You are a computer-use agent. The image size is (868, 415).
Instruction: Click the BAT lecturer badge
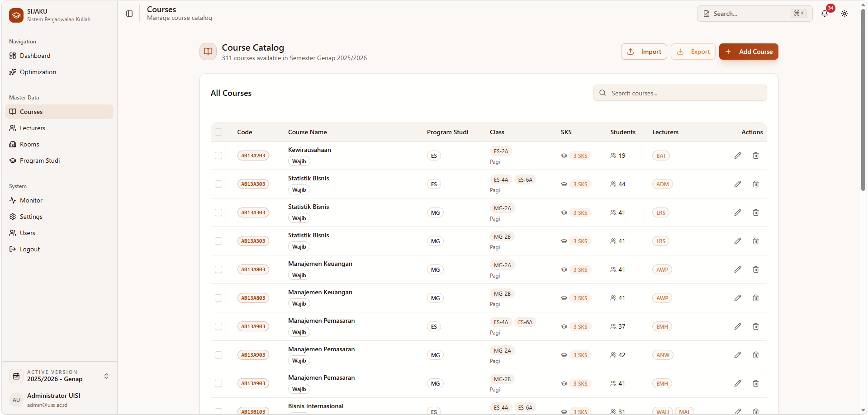coord(661,156)
